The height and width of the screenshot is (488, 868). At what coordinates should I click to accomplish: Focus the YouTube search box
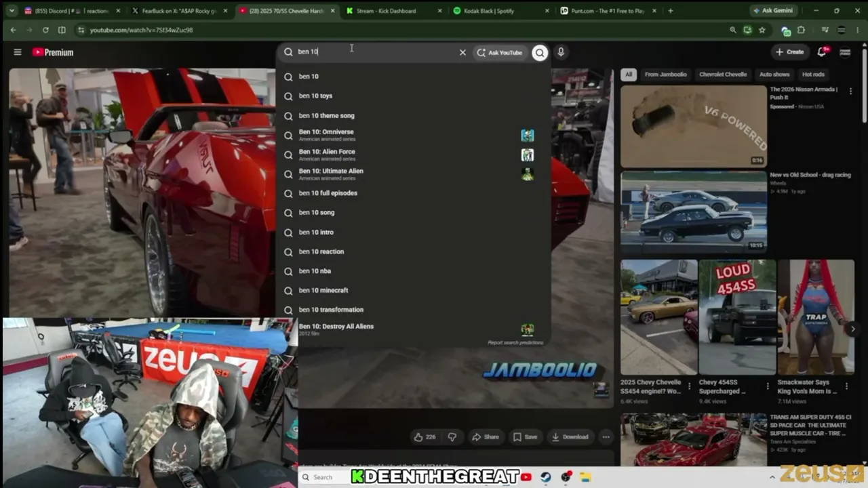click(373, 52)
